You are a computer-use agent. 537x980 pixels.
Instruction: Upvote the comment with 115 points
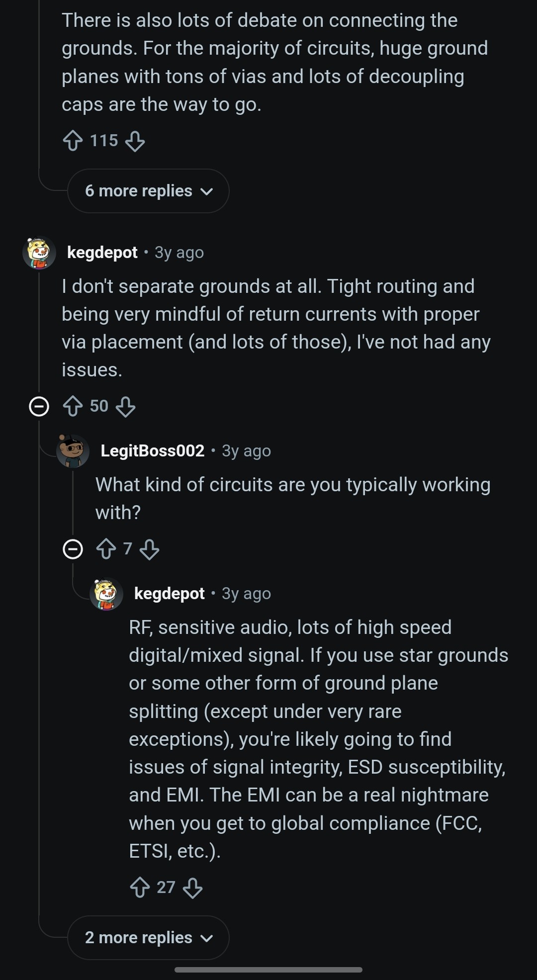(x=73, y=141)
